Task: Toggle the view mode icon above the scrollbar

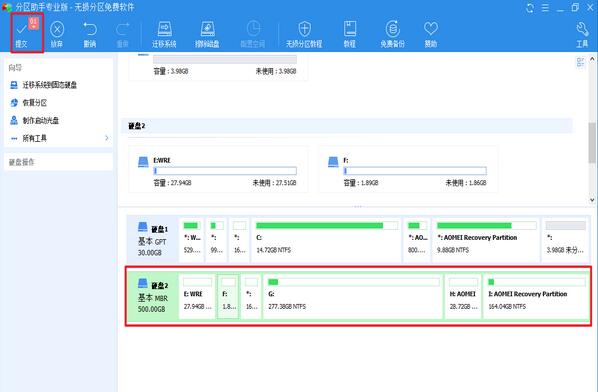Action: coord(580,62)
